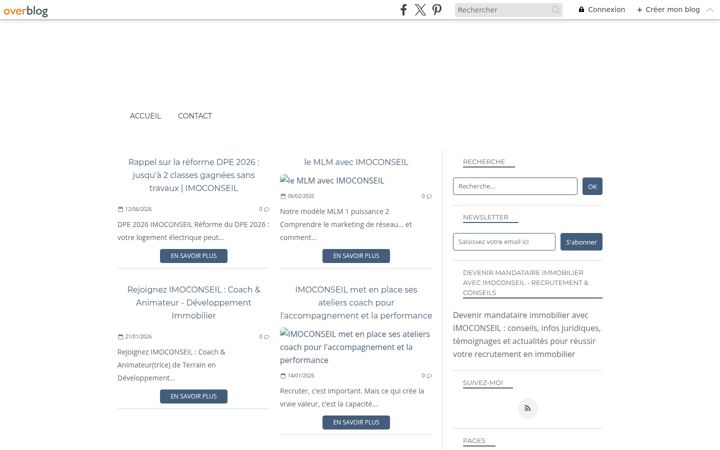This screenshot has height=450, width=720.
Task: Click EN SAVOIR PLUS under the Rejoignez IMOCONSEIL post
Action: 193,396
